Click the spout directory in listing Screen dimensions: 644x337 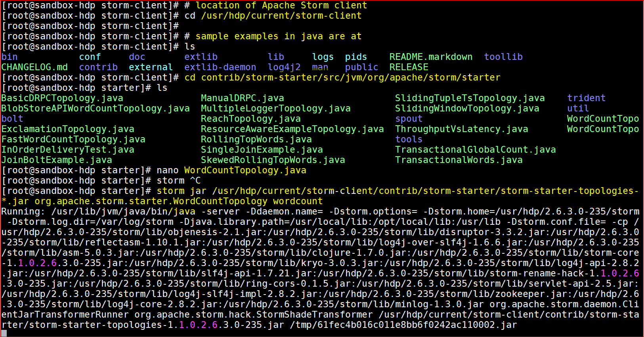click(x=409, y=119)
